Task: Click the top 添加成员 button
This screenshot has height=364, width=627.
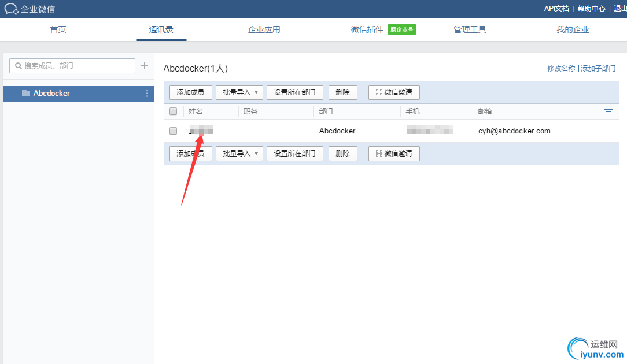Action: tap(190, 92)
